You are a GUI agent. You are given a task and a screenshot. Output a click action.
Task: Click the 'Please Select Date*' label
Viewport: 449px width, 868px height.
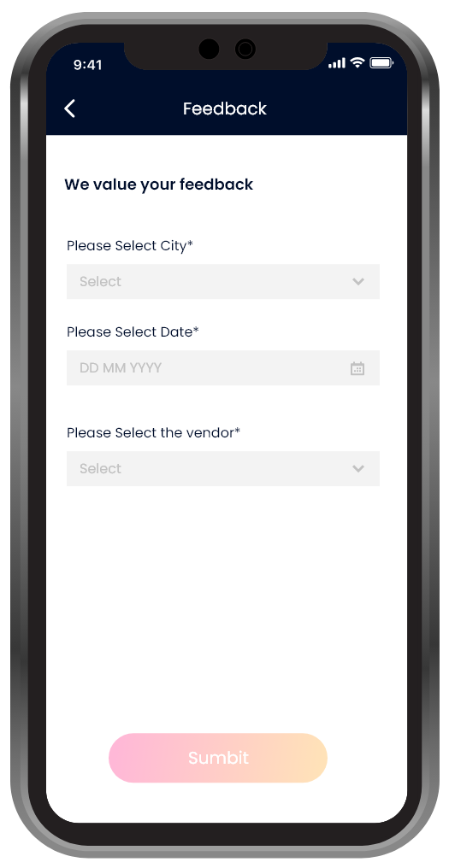pyautogui.click(x=133, y=331)
